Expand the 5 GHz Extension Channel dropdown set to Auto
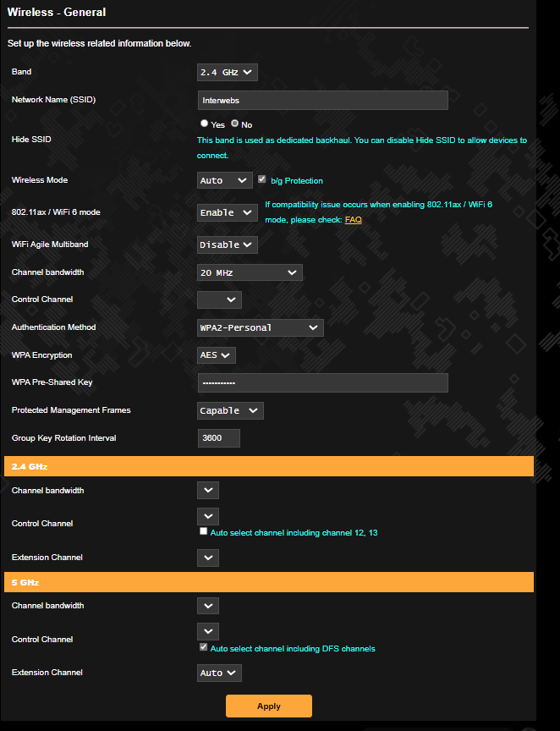 click(218, 673)
